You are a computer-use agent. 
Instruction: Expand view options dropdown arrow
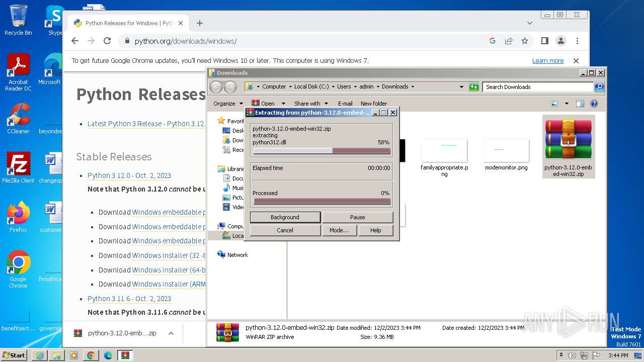click(x=567, y=104)
